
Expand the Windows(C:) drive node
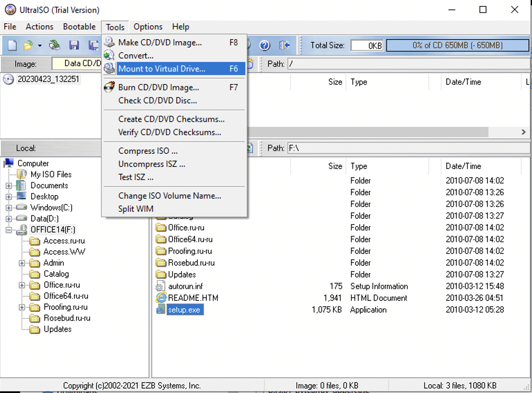tap(9, 208)
